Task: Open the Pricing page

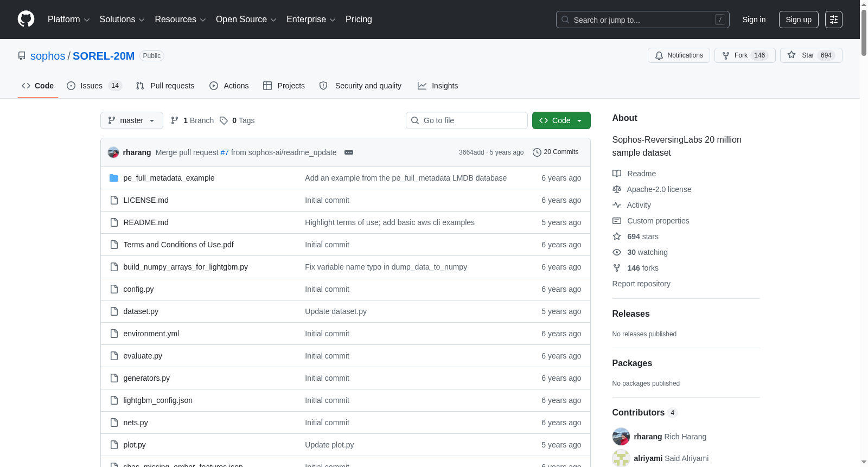Action: coord(359,20)
